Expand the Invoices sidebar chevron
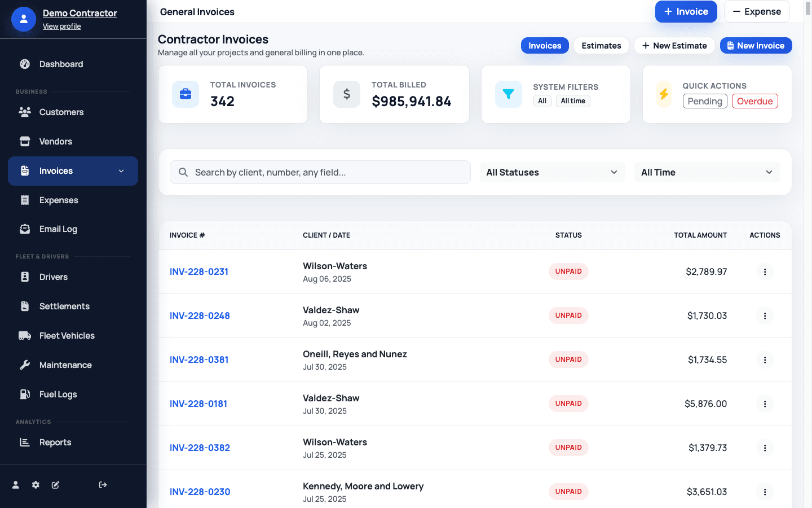Screen dimensions: 812x508 click(121, 171)
